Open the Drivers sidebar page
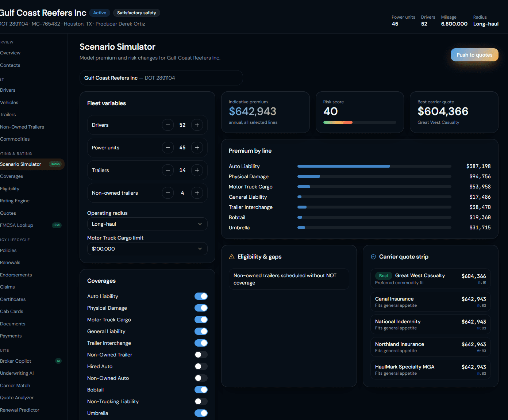Viewport: 508px width, 420px height. tap(8, 90)
